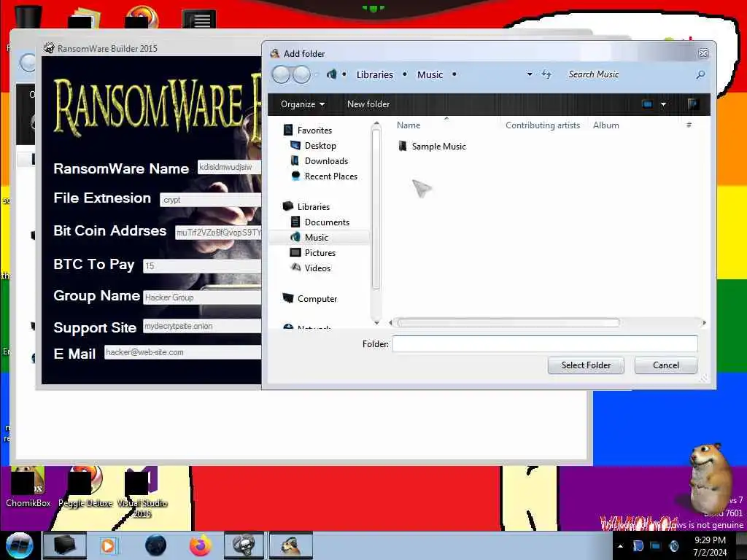Open the view options dropdown arrow
The height and width of the screenshot is (560, 747).
click(663, 104)
